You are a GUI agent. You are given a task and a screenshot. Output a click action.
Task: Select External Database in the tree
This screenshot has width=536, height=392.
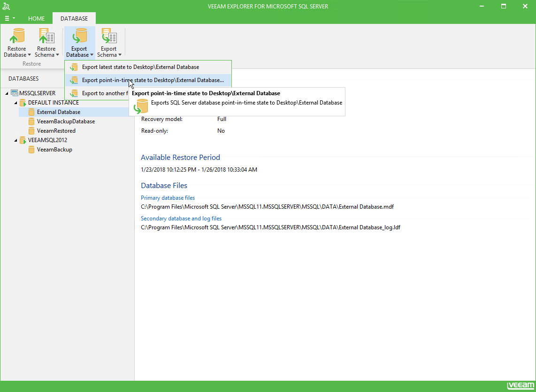[59, 112]
